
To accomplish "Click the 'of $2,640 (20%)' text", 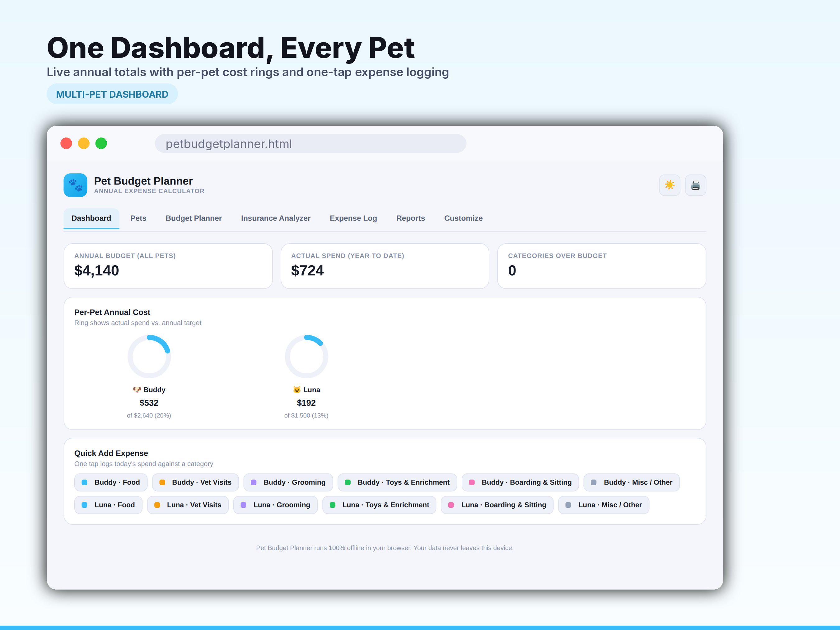I will 149,415.
